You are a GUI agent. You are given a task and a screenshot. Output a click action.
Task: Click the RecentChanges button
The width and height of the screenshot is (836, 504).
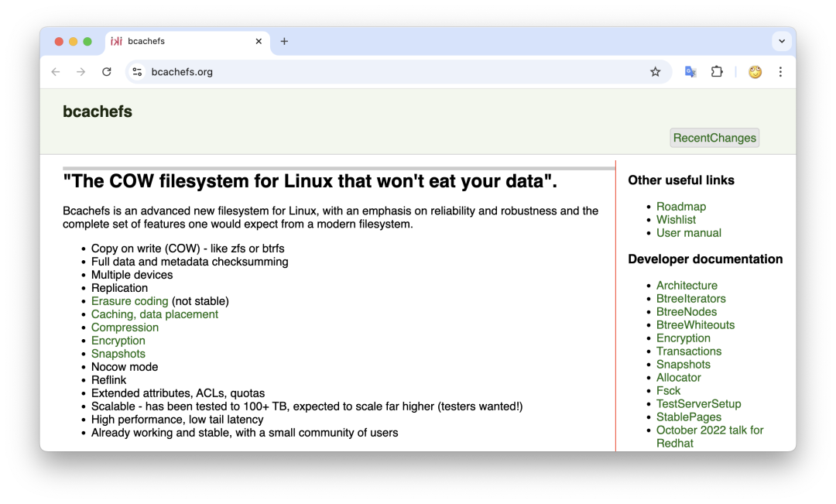tap(714, 138)
